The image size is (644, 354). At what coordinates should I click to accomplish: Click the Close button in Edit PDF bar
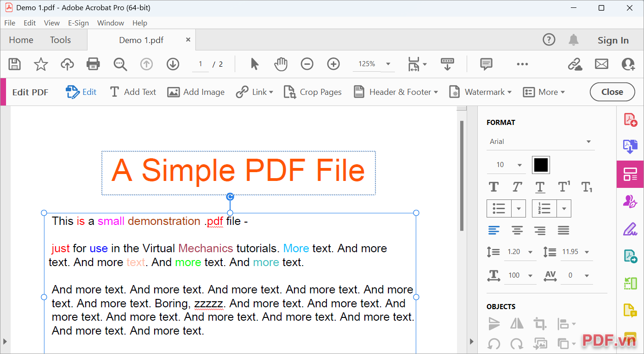click(x=612, y=92)
